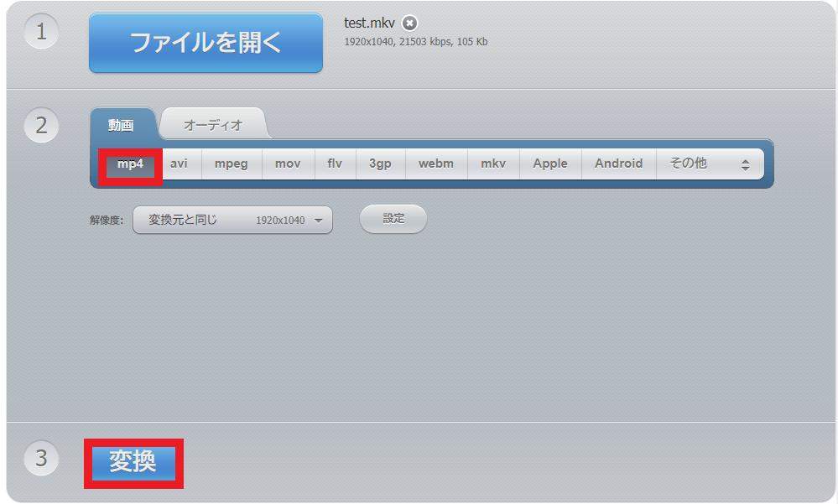Click the ファイルを開く button
The width and height of the screenshot is (838, 504).
206,43
